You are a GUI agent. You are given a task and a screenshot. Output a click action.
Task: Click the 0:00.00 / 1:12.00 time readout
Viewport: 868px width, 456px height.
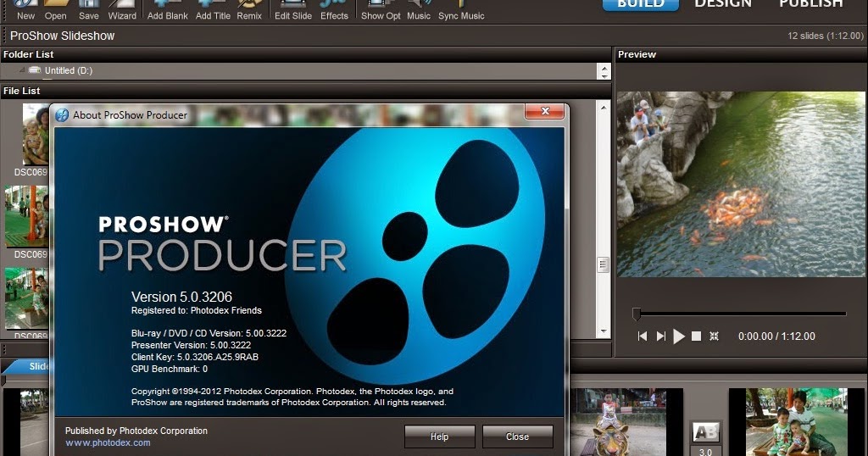click(776, 336)
